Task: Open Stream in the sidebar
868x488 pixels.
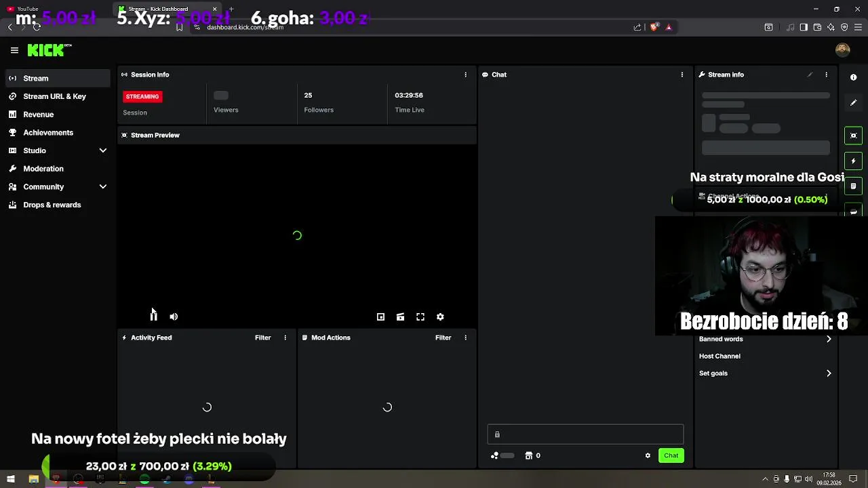Action: tap(58, 78)
